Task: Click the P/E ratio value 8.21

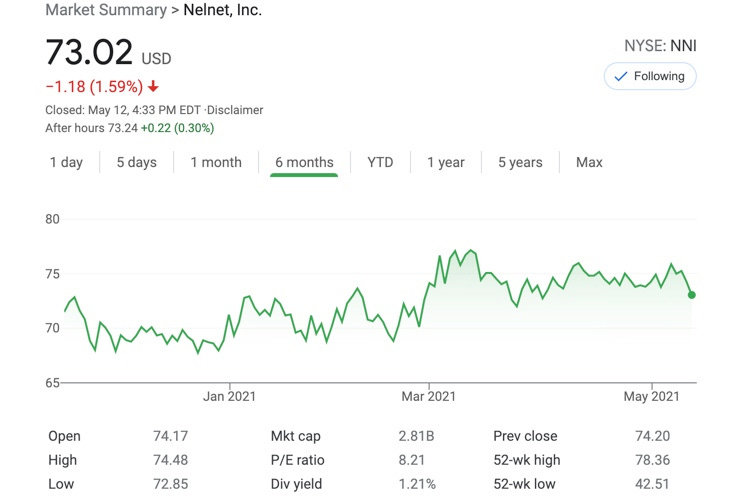Action: tap(411, 460)
